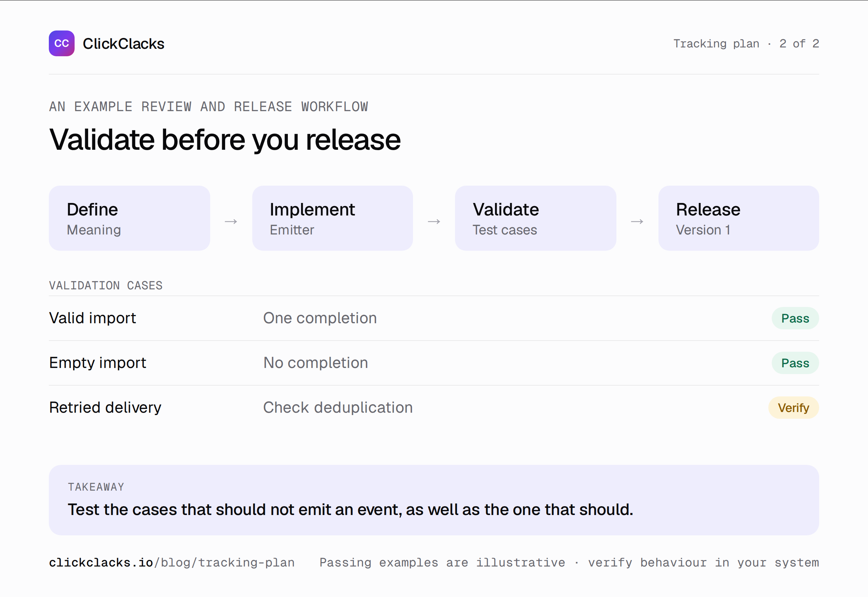Click the ClickClacks brand name
The image size is (868, 597).
coord(123,44)
